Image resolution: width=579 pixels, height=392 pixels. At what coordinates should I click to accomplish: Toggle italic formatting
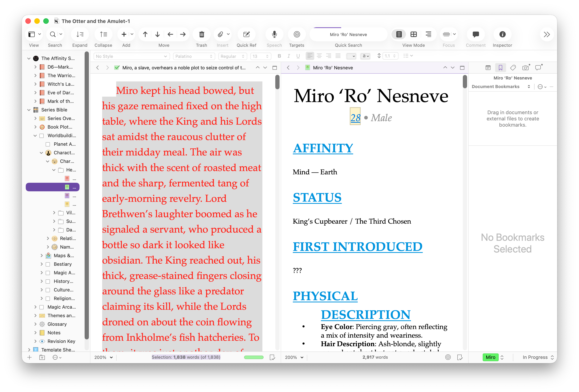(x=289, y=56)
